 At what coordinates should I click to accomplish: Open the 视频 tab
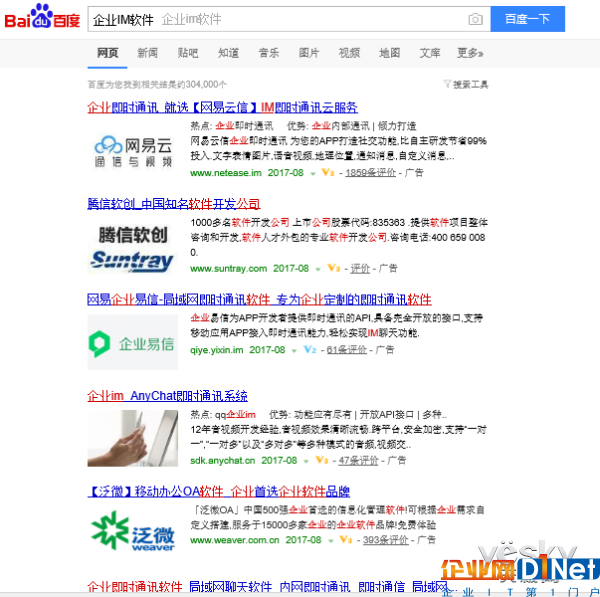349,53
